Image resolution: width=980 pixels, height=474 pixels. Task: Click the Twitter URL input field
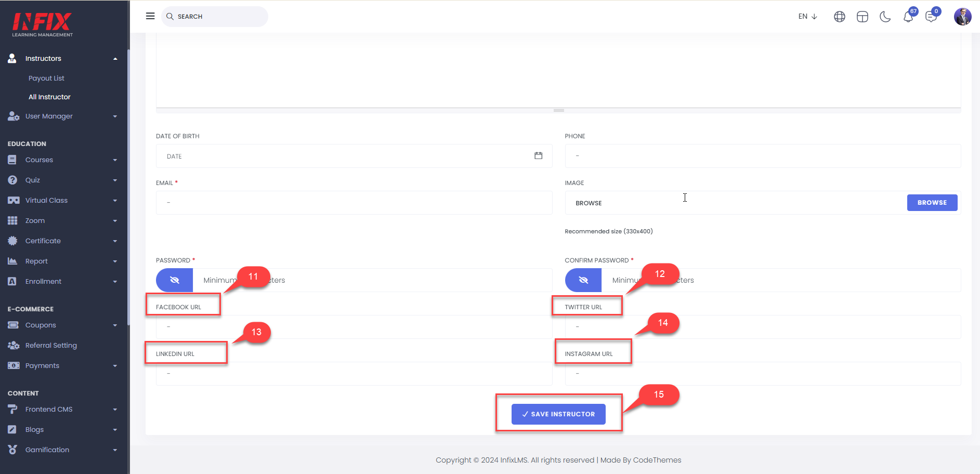pos(763,327)
